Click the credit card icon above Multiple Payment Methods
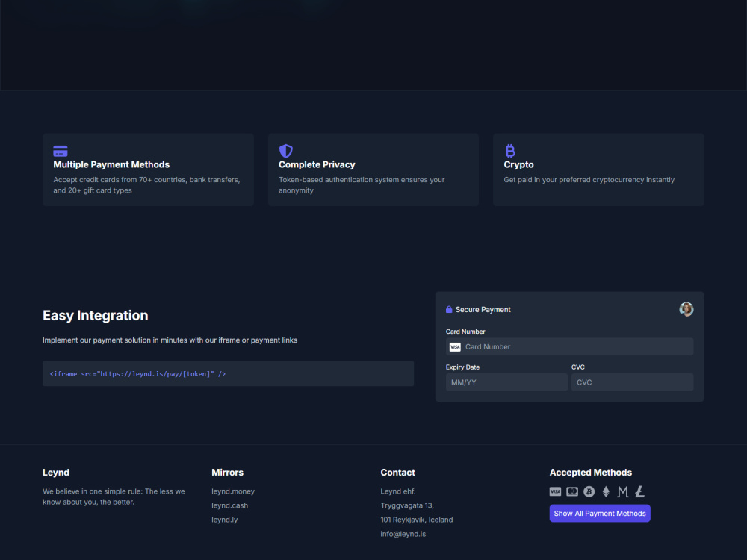This screenshot has height=560, width=747. coord(60,151)
